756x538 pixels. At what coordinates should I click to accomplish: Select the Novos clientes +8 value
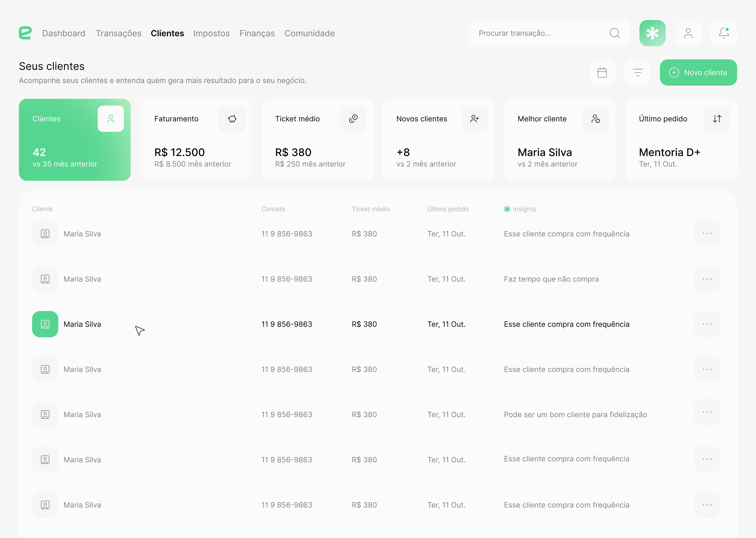[x=403, y=152]
